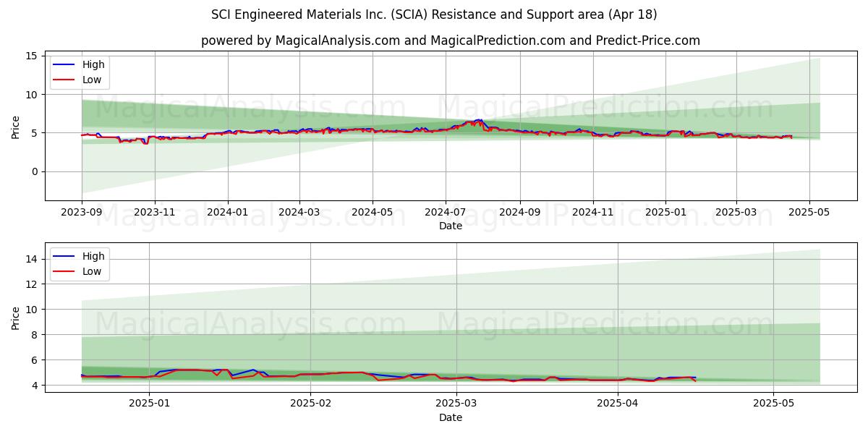Click the 'Price' y-axis label of top chart
This screenshot has width=868, height=434.
click(16, 127)
